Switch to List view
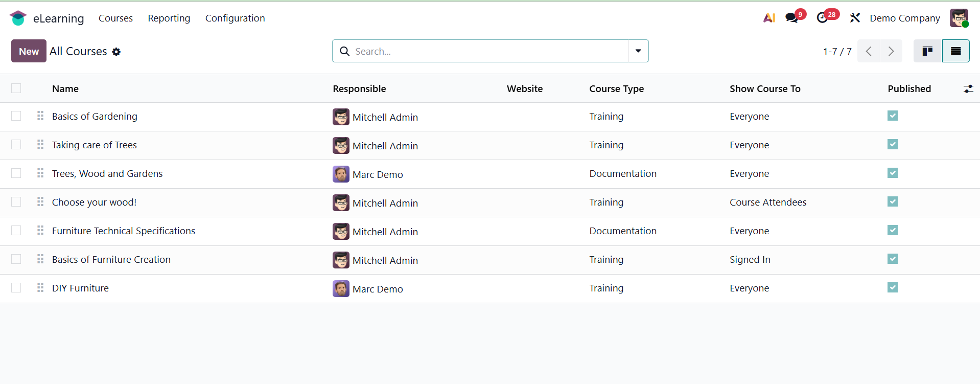Screen dimensions: 980x384 click(x=955, y=51)
